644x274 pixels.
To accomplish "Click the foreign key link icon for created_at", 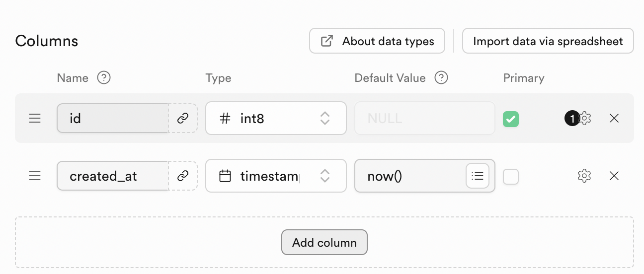I will (183, 176).
